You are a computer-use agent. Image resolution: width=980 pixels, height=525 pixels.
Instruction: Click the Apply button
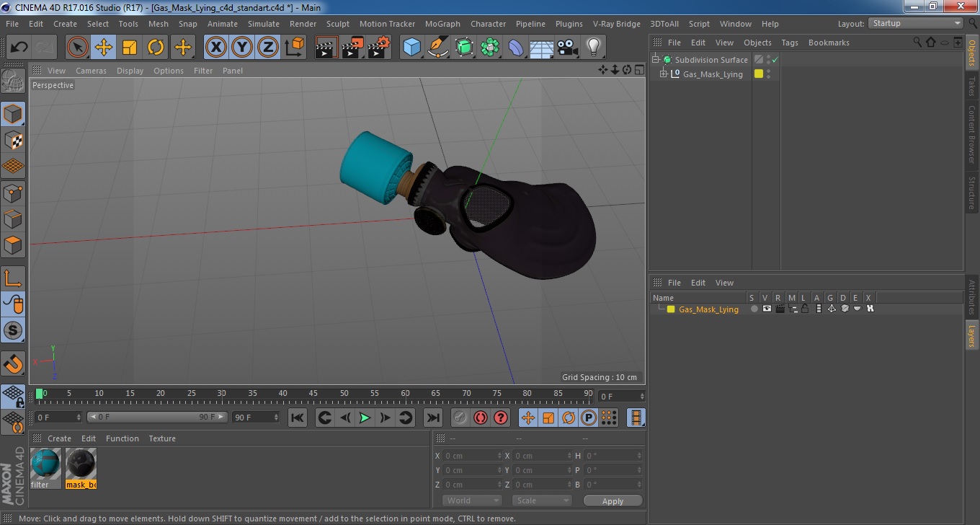click(x=612, y=501)
